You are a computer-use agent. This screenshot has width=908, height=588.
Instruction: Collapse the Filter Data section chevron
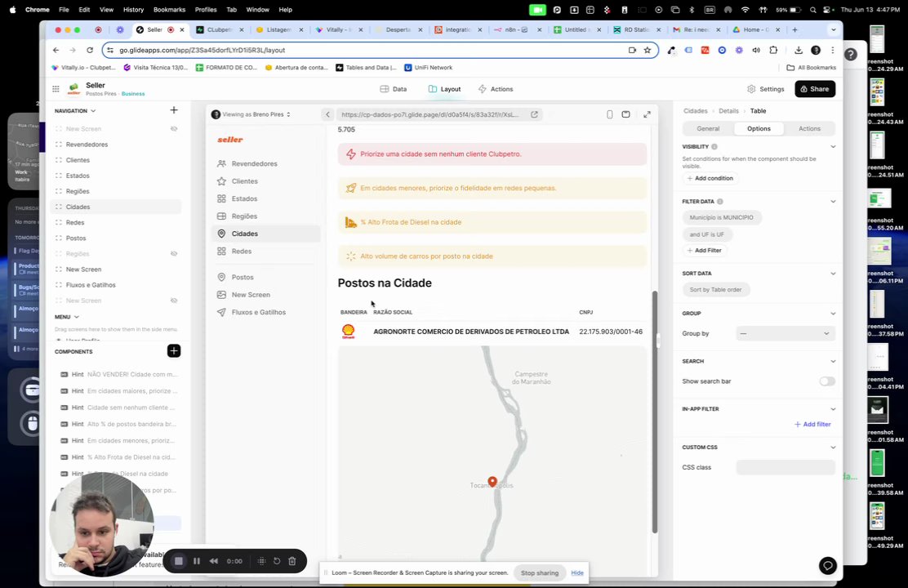pos(833,202)
